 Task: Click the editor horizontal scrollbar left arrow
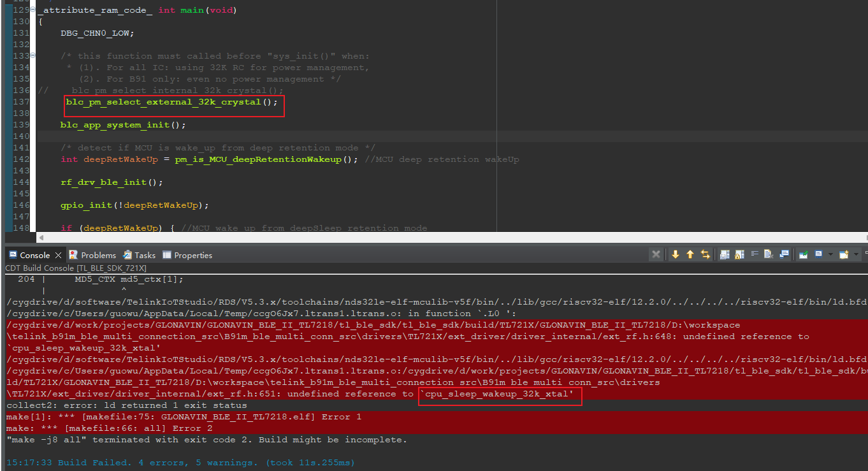pyautogui.click(x=42, y=238)
